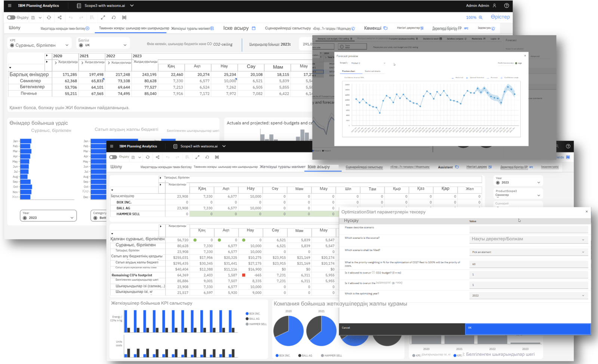Open the 'Pick an element' dropdown
This screenshot has width=598, height=364.
pyautogui.click(x=528, y=252)
